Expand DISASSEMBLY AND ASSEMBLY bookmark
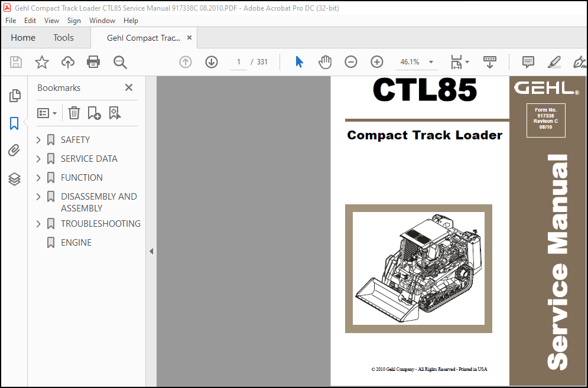This screenshot has height=388, width=588. point(38,197)
